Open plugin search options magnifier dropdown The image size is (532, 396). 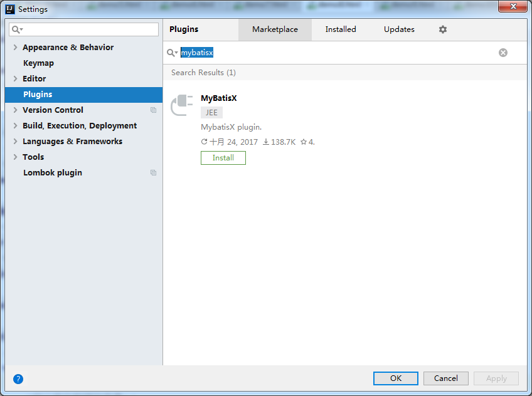coord(172,53)
